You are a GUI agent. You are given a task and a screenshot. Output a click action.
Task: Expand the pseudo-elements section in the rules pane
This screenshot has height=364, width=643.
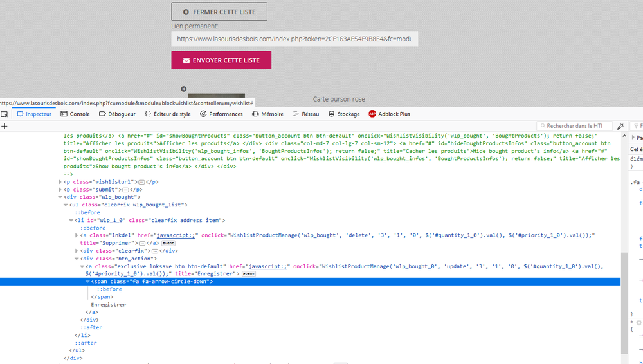pos(633,138)
